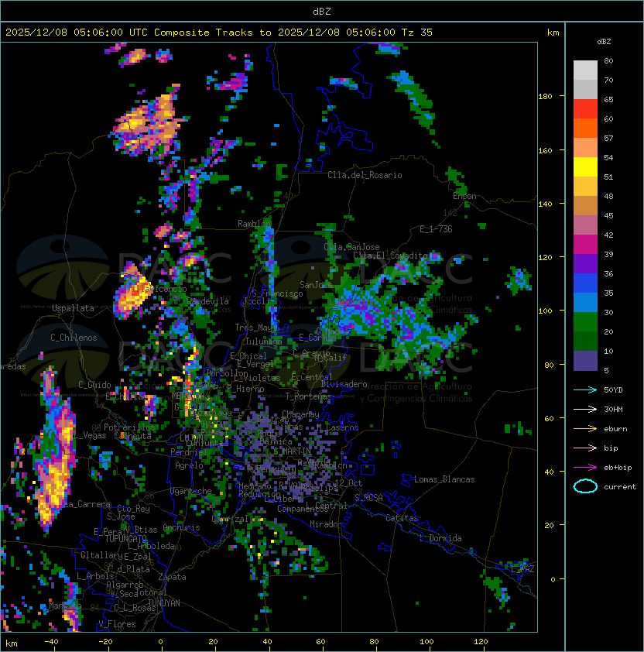Click the 'V_Flores' map label
Image resolution: width=644 pixels, height=652 pixels.
tap(117, 624)
